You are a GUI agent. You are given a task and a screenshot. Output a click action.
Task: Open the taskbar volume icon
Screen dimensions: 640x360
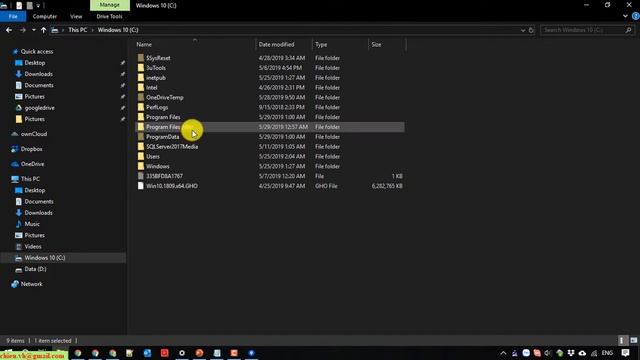click(548, 353)
